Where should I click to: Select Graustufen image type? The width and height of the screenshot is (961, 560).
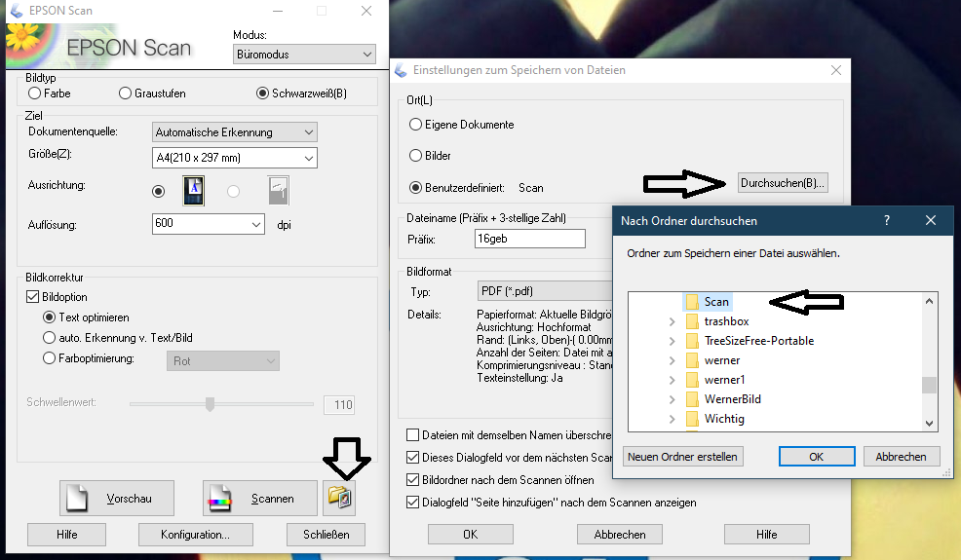click(125, 93)
